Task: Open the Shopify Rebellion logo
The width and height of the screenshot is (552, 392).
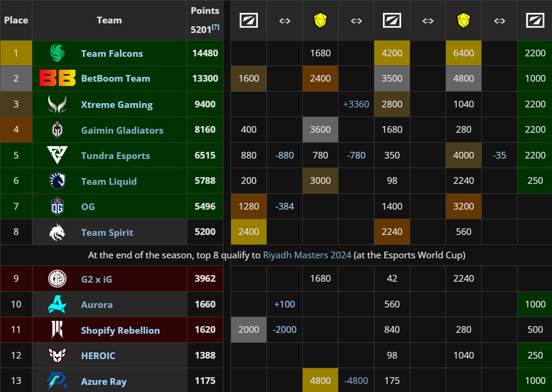Action: [57, 330]
